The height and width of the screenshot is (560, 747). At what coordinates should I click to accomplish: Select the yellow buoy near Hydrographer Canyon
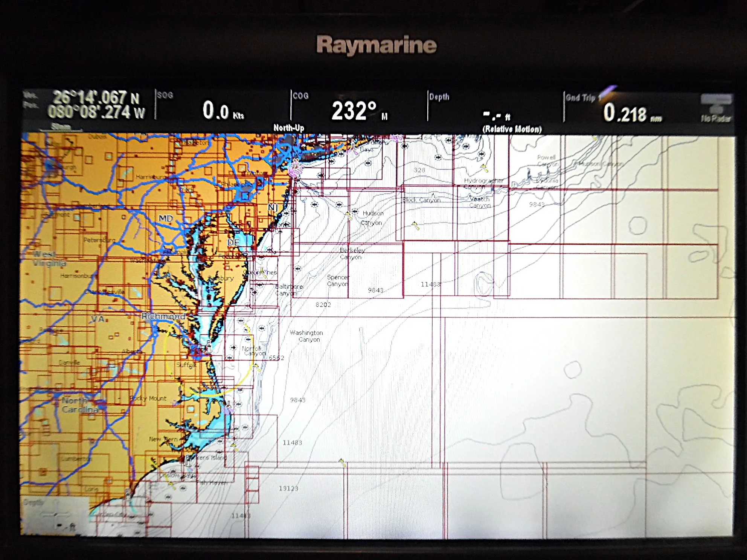pos(484,168)
